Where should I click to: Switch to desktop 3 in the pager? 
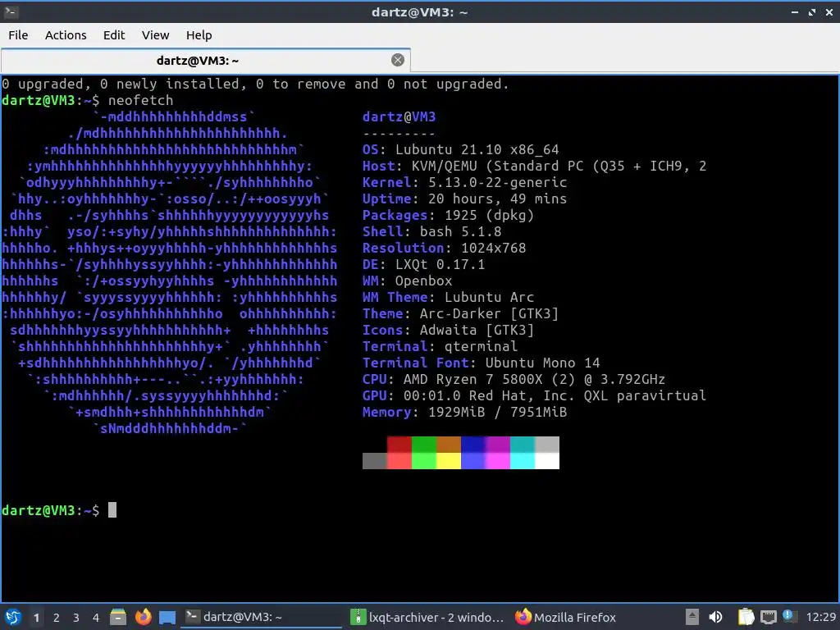pos(76,618)
